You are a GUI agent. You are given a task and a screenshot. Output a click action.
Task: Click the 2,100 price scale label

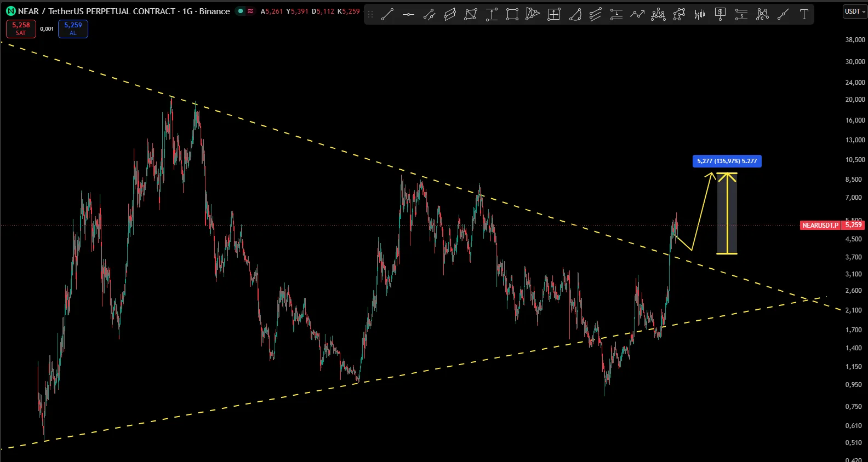(853, 310)
